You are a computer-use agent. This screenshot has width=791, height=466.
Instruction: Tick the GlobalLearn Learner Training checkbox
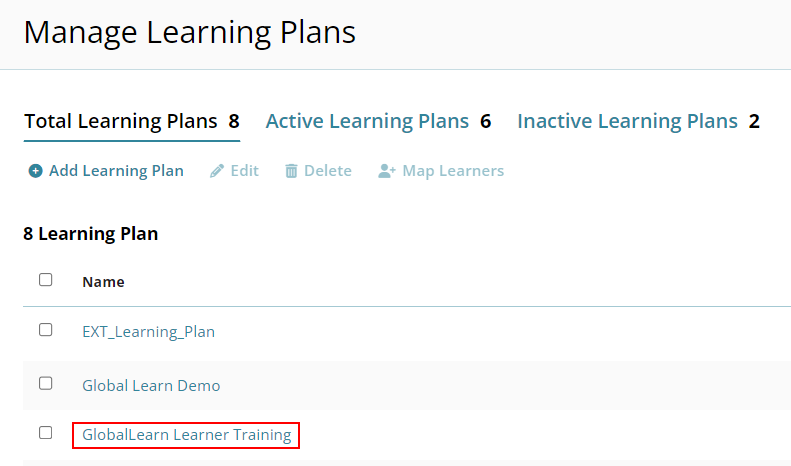[45, 433]
